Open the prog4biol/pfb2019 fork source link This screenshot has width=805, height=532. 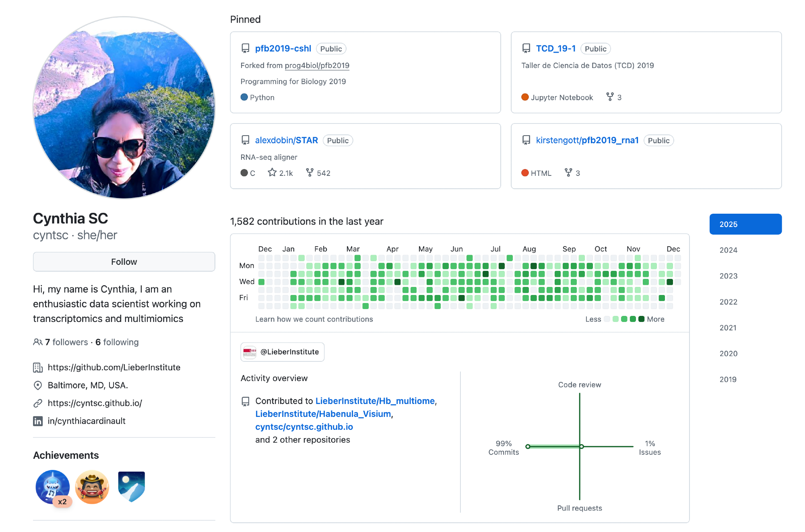pyautogui.click(x=317, y=65)
